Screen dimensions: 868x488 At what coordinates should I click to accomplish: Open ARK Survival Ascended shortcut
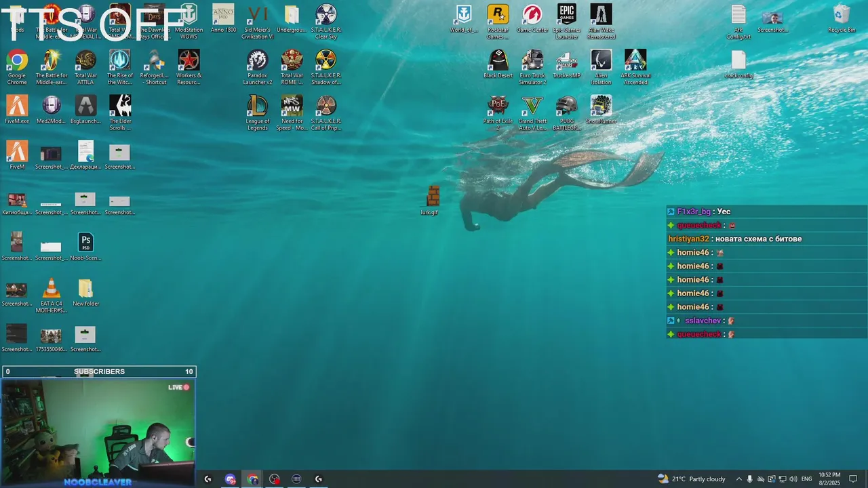tap(635, 67)
